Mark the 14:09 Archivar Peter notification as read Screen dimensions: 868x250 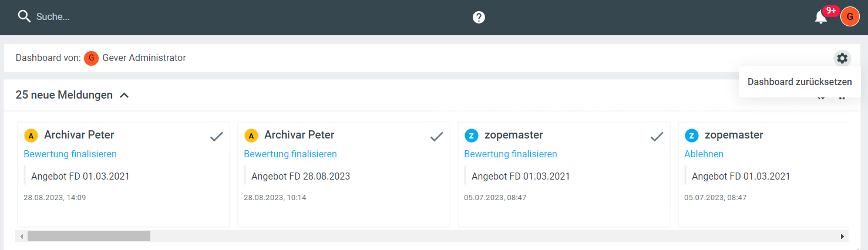tap(217, 137)
